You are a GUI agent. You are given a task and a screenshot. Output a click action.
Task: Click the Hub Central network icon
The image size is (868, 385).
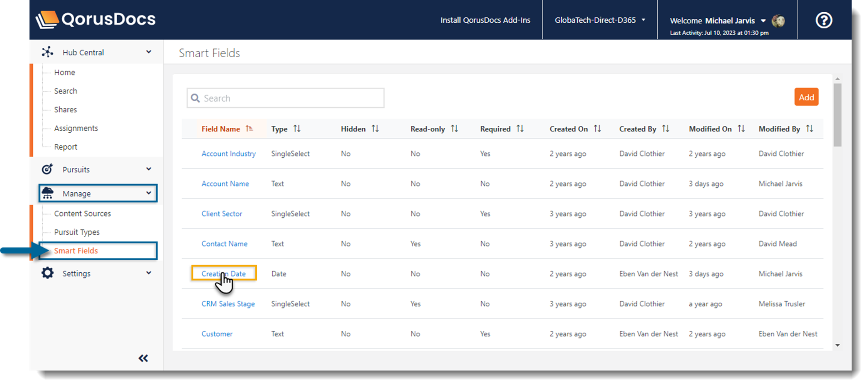[47, 52]
